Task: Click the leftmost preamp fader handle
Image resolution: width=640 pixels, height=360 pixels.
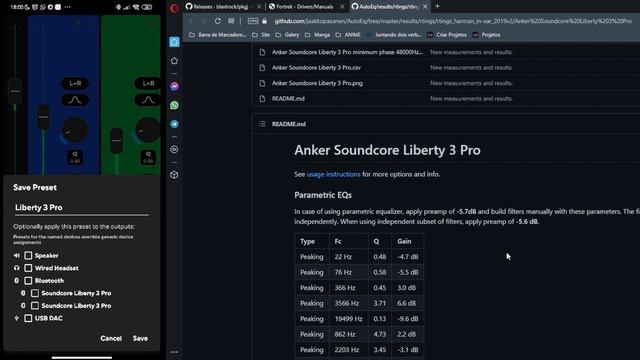Action: [x=15, y=91]
